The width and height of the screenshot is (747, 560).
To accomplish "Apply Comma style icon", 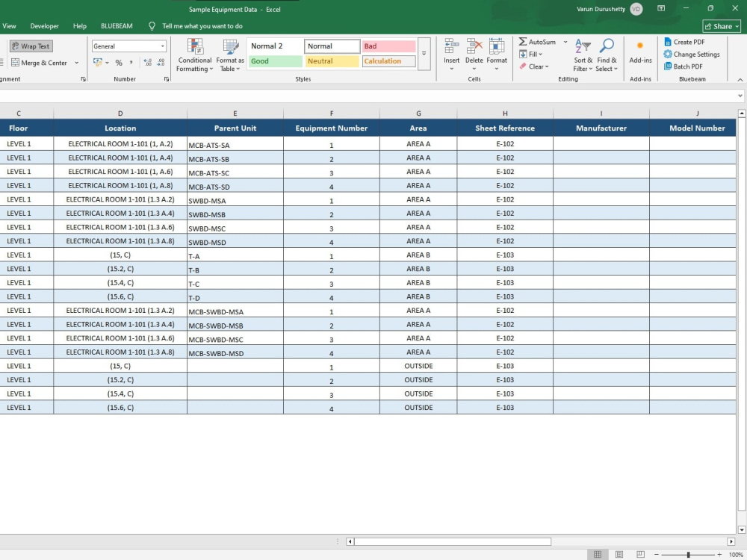I will pos(131,63).
